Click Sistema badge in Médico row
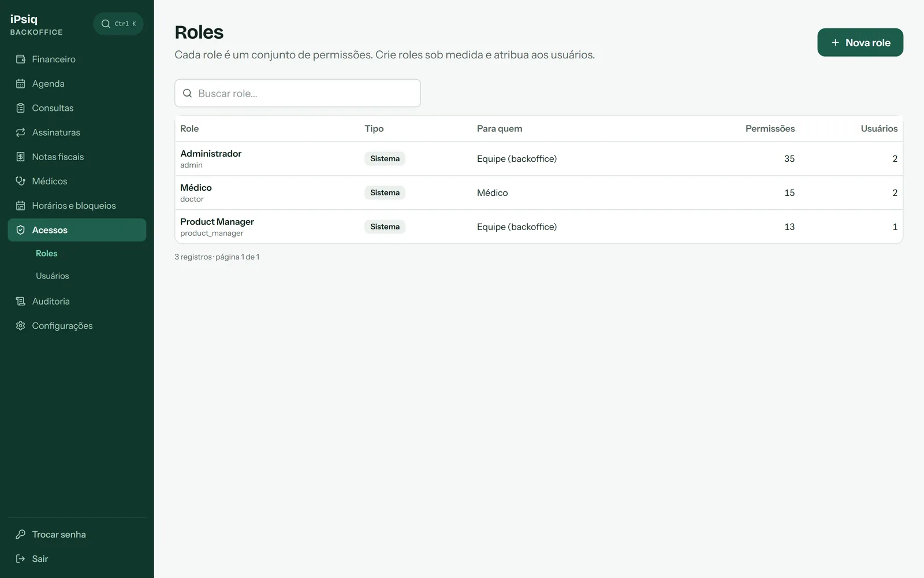Image resolution: width=924 pixels, height=578 pixels. click(385, 192)
